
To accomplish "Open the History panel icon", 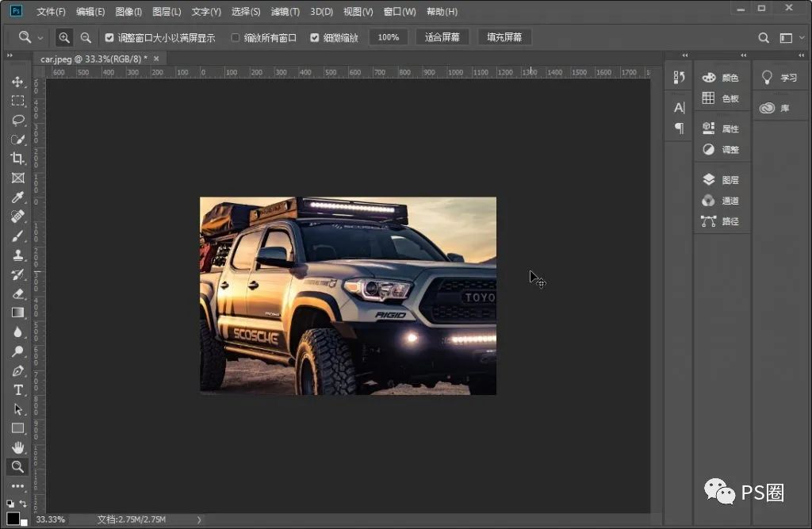I will [x=679, y=77].
